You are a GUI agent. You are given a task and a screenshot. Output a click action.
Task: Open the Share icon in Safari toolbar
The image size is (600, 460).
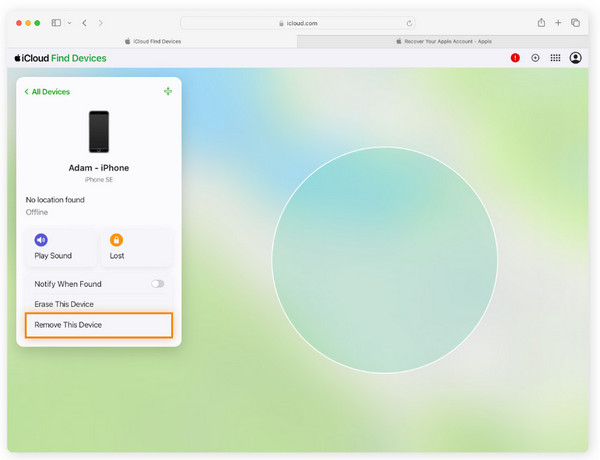pos(541,23)
